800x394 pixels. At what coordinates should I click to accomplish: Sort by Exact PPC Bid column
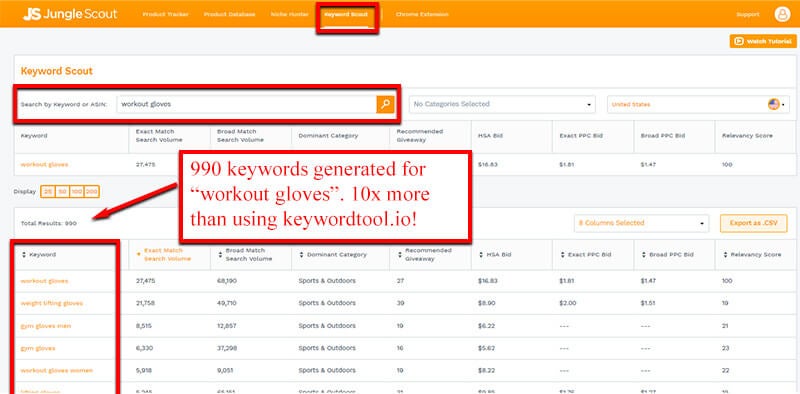pyautogui.click(x=585, y=255)
